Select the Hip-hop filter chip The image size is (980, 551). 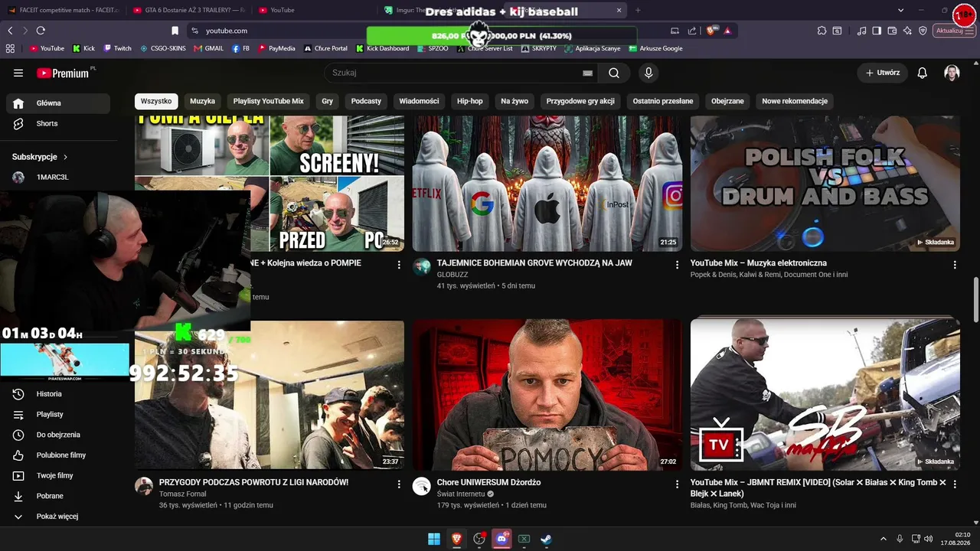pyautogui.click(x=470, y=101)
